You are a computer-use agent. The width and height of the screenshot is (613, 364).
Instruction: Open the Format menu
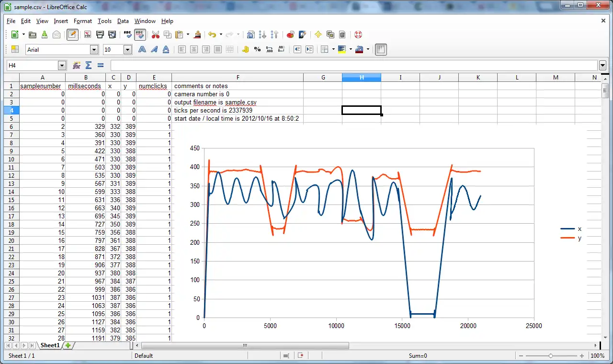click(82, 21)
